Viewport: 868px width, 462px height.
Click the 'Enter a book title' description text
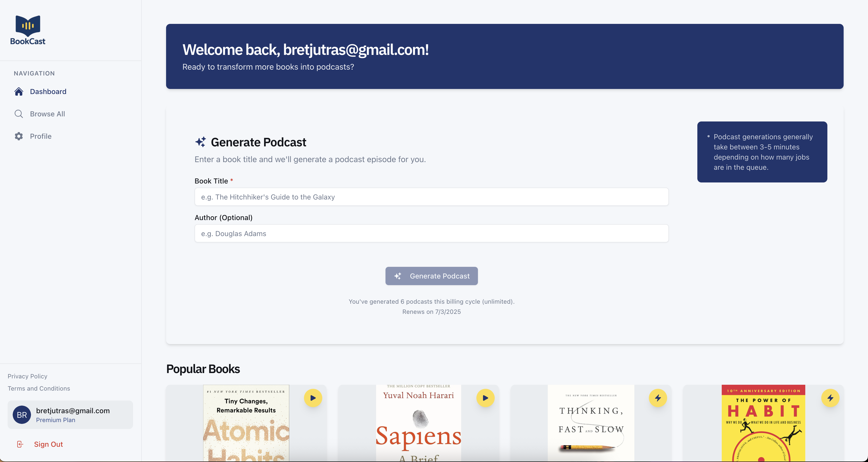coord(310,159)
